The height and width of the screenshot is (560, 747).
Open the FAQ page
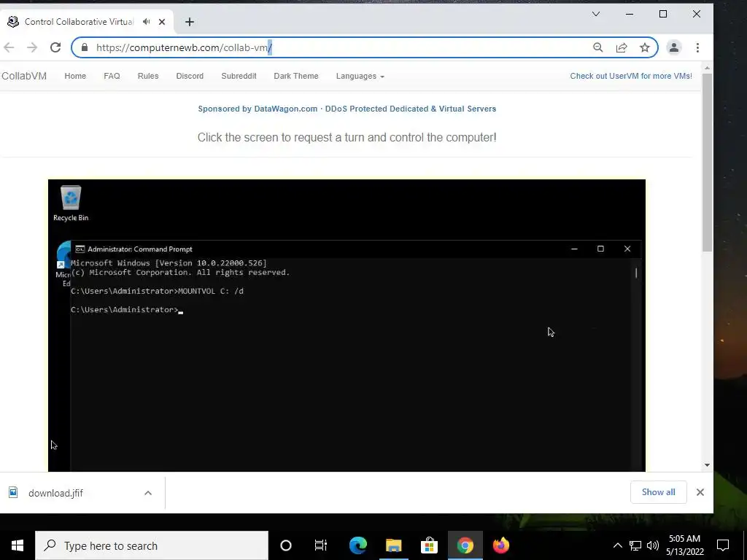112,76
